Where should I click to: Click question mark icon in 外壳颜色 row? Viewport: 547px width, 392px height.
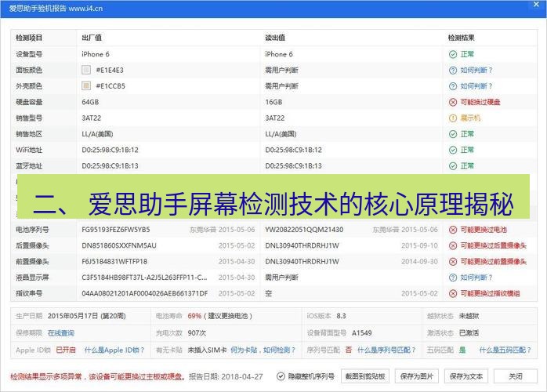pos(453,86)
